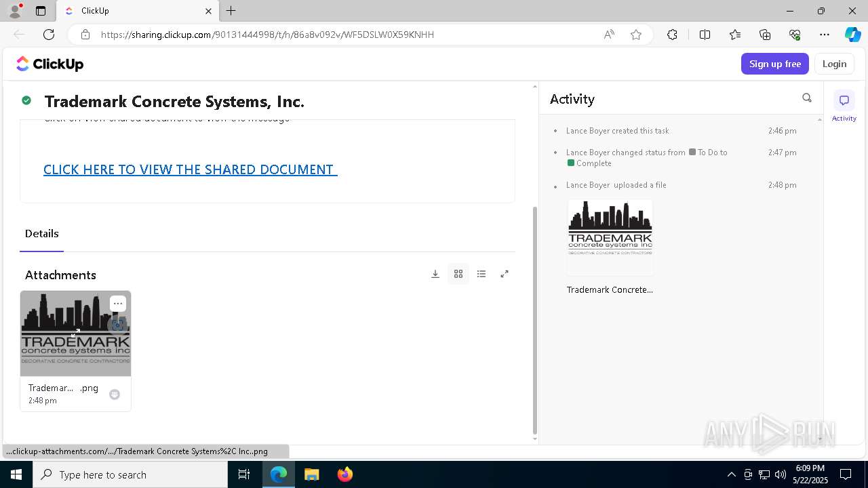
Task: Switch attachments to grid view
Action: pyautogui.click(x=458, y=274)
